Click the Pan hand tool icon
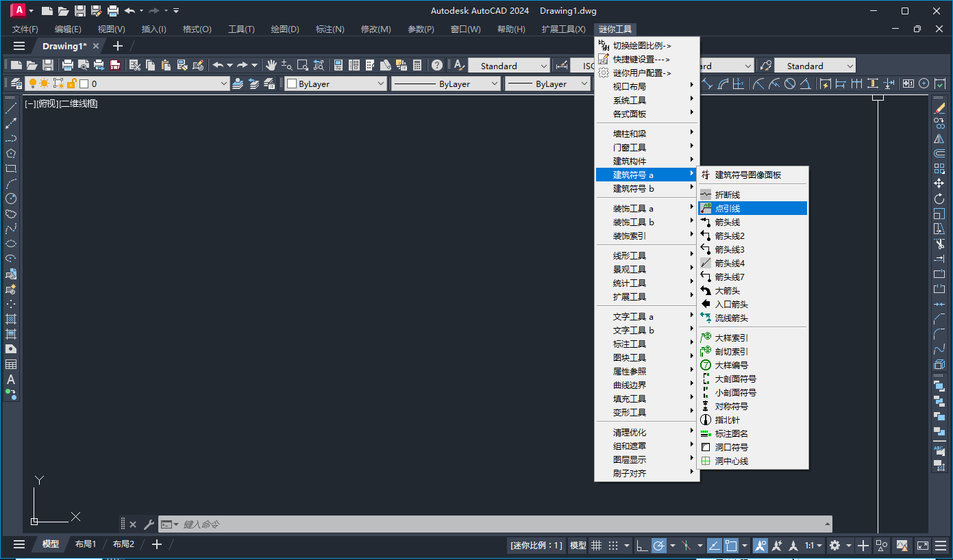953x560 pixels. pos(271,66)
